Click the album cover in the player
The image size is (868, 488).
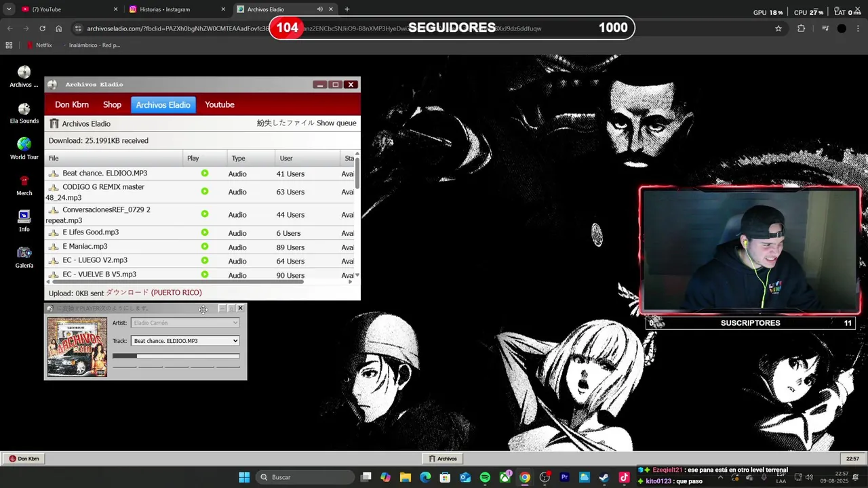coord(77,347)
